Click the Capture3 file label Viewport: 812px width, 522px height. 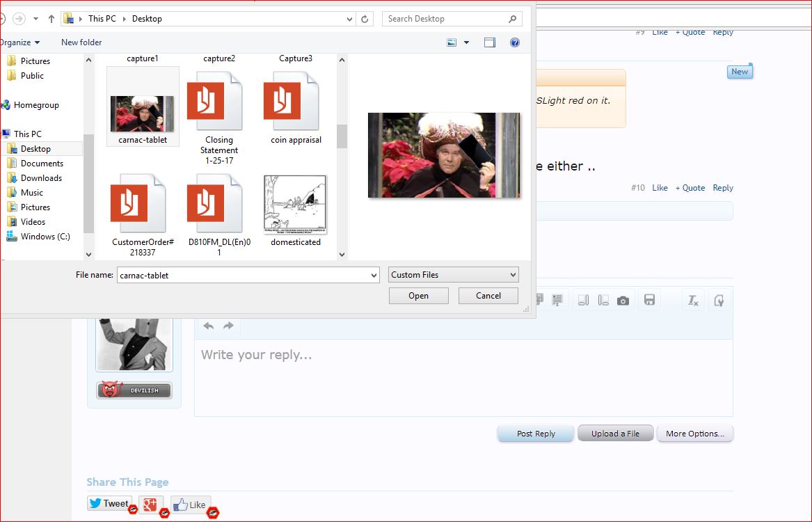coord(296,58)
